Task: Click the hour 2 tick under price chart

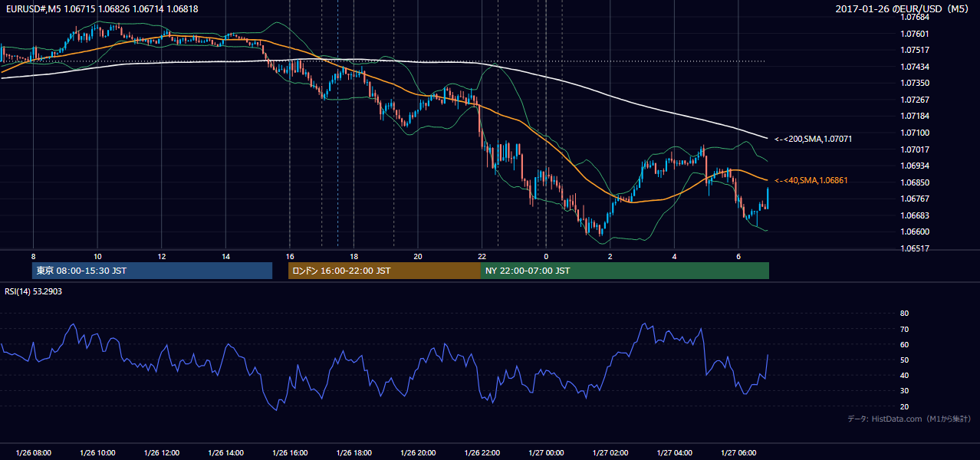Action: pyautogui.click(x=610, y=256)
